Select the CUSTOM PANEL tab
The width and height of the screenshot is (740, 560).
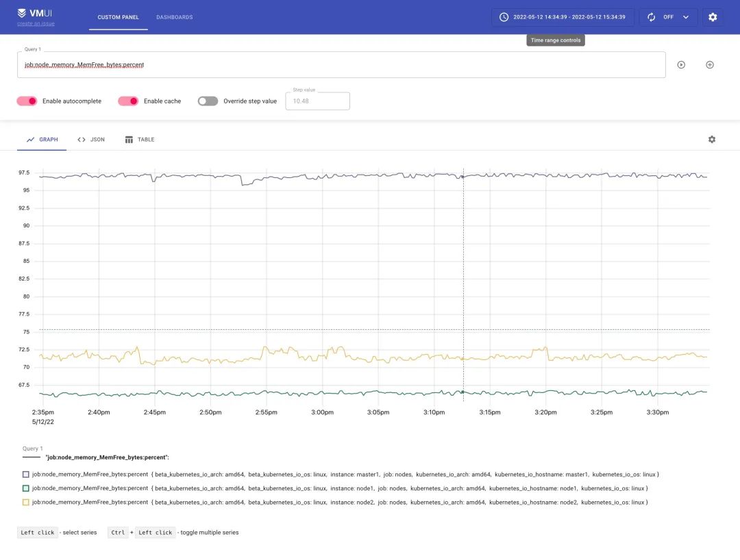tap(118, 17)
